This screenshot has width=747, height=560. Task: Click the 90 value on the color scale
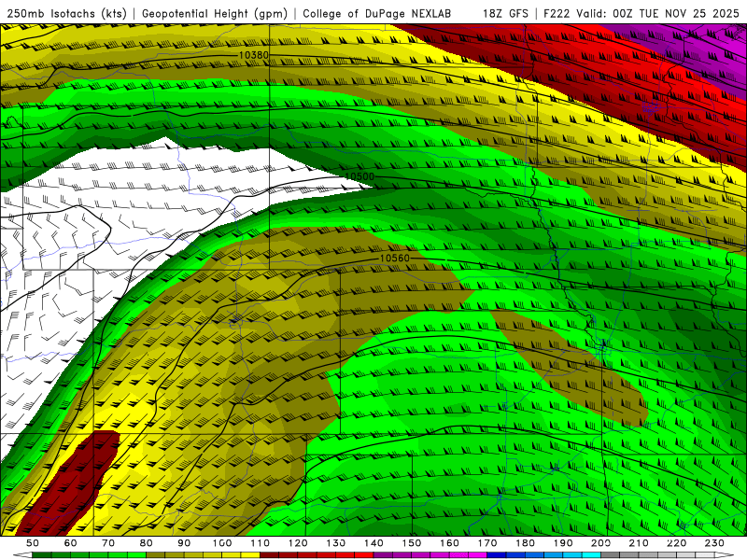[184, 543]
